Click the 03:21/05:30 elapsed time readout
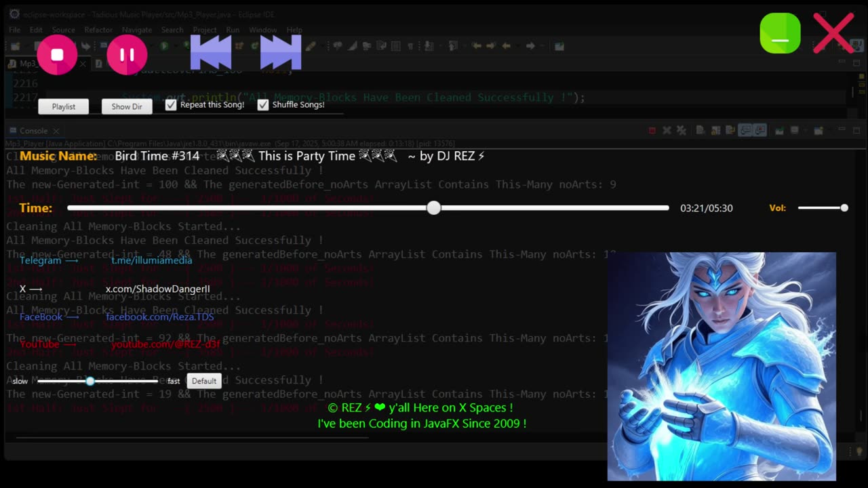Image resolution: width=868 pixels, height=488 pixels. tap(707, 208)
